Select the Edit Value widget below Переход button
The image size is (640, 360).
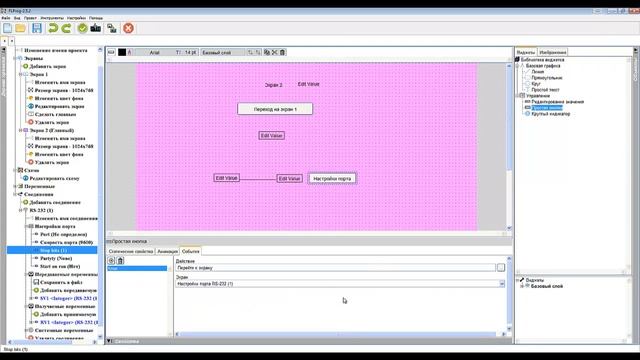[x=271, y=136]
